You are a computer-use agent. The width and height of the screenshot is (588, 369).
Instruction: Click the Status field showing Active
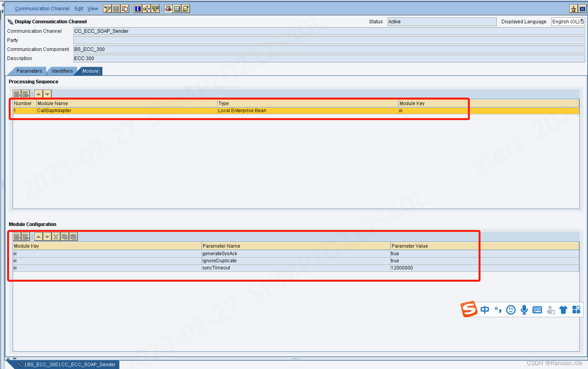[x=441, y=21]
